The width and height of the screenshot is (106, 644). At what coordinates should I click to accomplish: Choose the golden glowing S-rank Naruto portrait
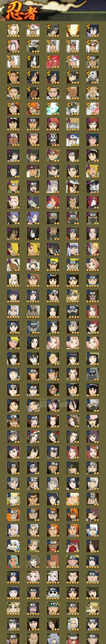pos(73,30)
